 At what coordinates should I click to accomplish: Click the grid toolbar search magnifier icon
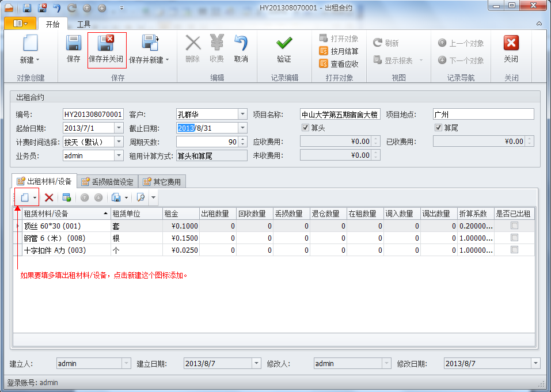click(140, 197)
